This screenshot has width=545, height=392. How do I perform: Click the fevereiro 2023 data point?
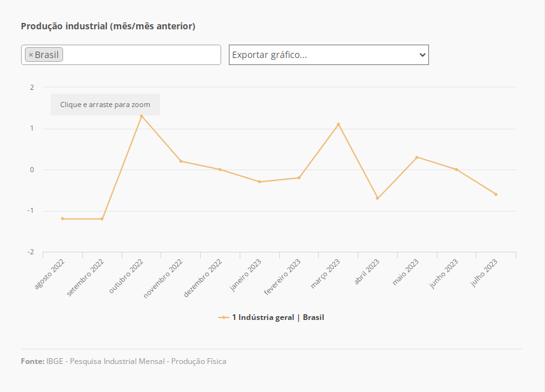coord(299,178)
